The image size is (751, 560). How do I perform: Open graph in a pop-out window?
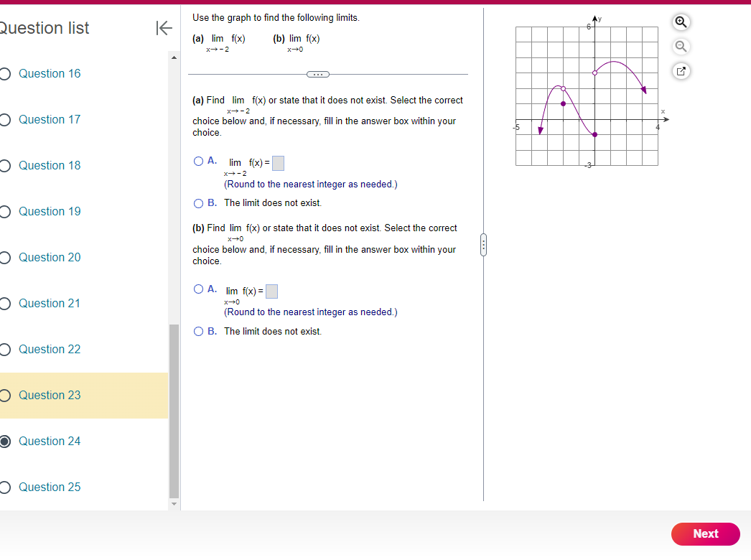pos(681,71)
